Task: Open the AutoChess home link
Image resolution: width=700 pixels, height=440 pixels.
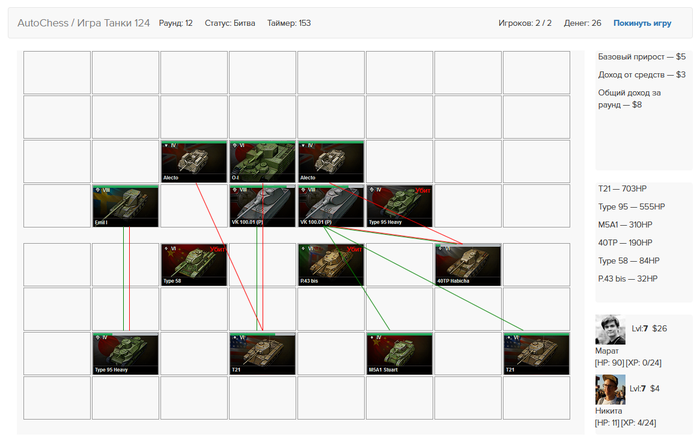Action: [x=43, y=23]
